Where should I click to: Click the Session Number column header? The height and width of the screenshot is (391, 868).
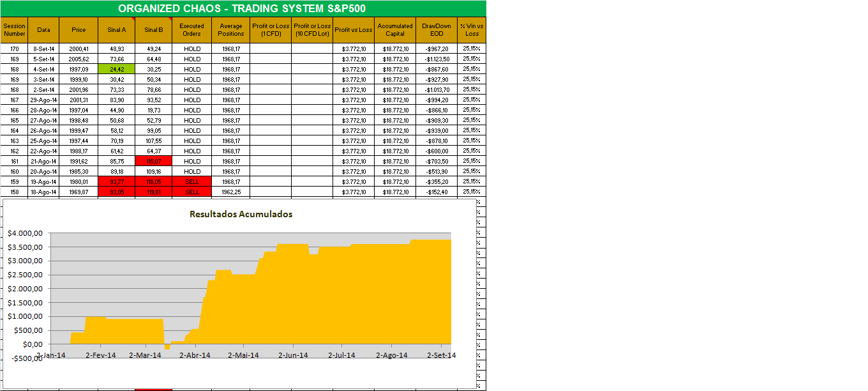(x=15, y=30)
